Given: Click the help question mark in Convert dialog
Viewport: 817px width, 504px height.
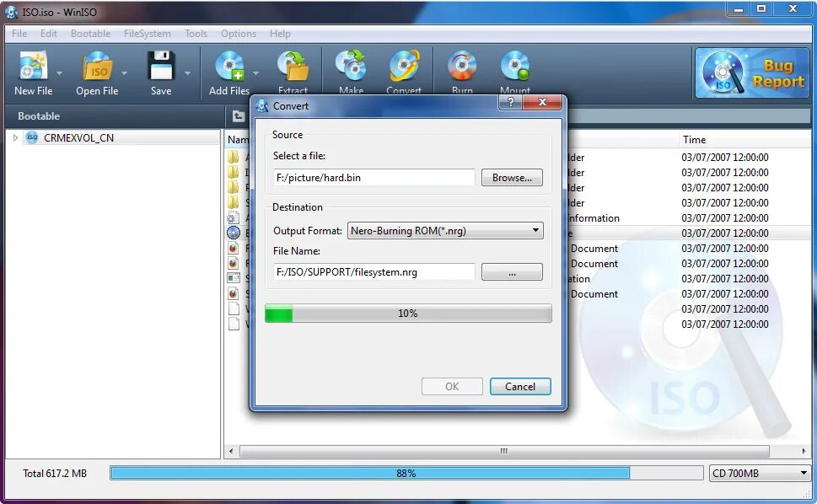Looking at the screenshot, I should click(x=511, y=102).
